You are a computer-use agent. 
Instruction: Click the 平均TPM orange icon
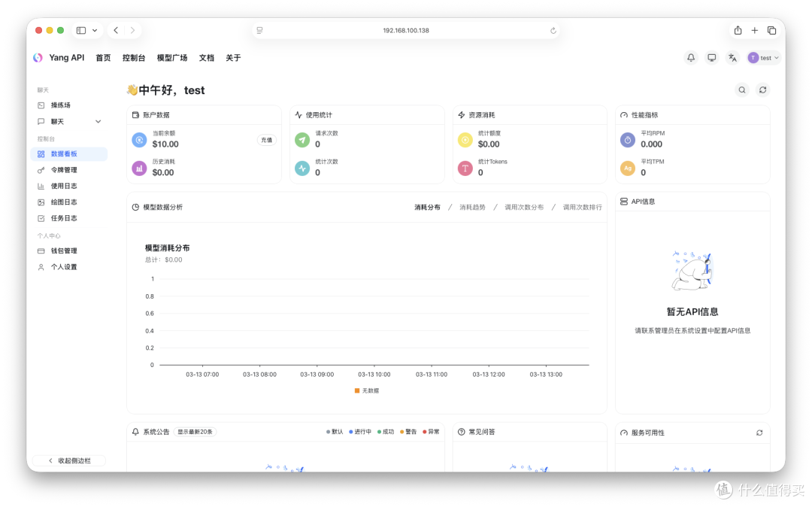coord(628,168)
